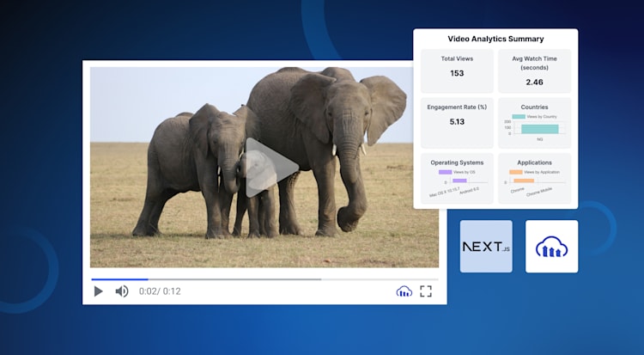Toggle the orange Views by Application legend swatch
The image size is (644, 355).
click(516, 173)
